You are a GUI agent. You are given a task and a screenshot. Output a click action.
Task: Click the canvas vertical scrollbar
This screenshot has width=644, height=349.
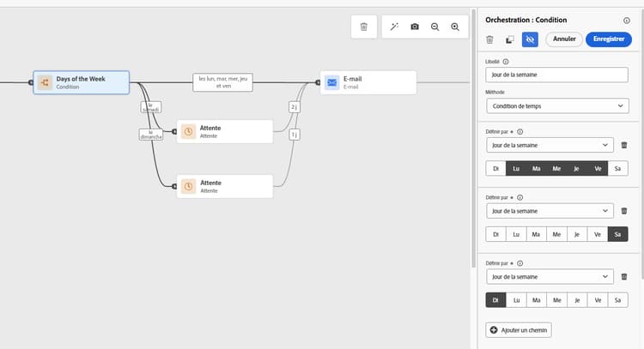click(x=473, y=140)
